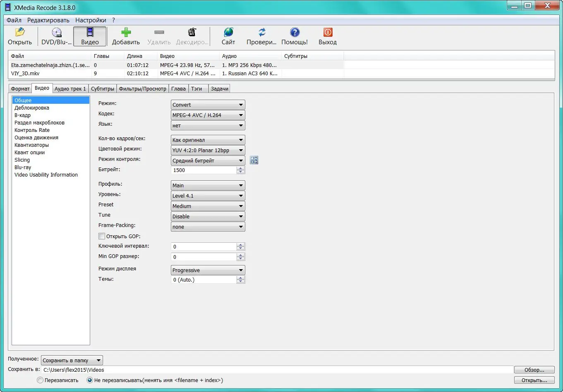The height and width of the screenshot is (392, 563).
Task: Click the Битрейт field showing 1500
Action: pos(204,170)
